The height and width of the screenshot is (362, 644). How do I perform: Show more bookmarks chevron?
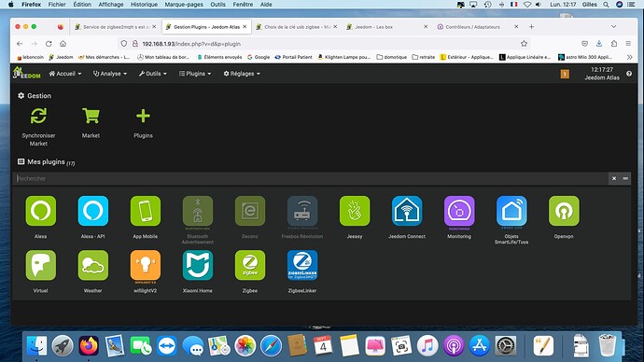(x=630, y=57)
